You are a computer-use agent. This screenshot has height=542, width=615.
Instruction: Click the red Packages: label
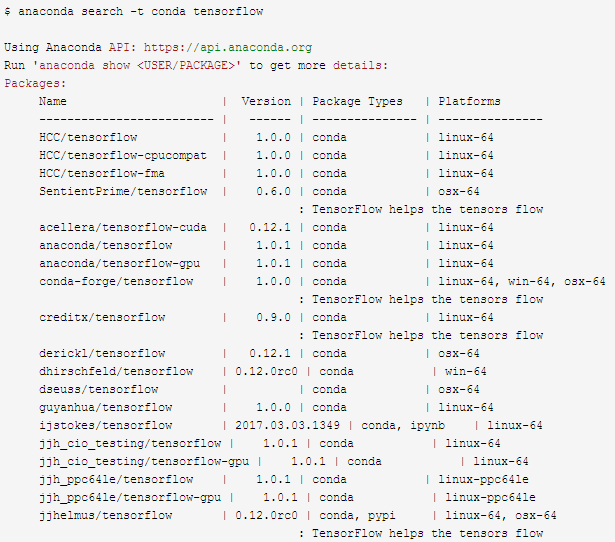coord(35,84)
